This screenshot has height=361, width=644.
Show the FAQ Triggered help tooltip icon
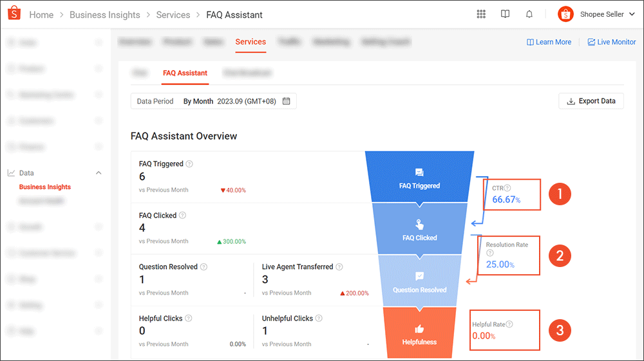point(189,163)
